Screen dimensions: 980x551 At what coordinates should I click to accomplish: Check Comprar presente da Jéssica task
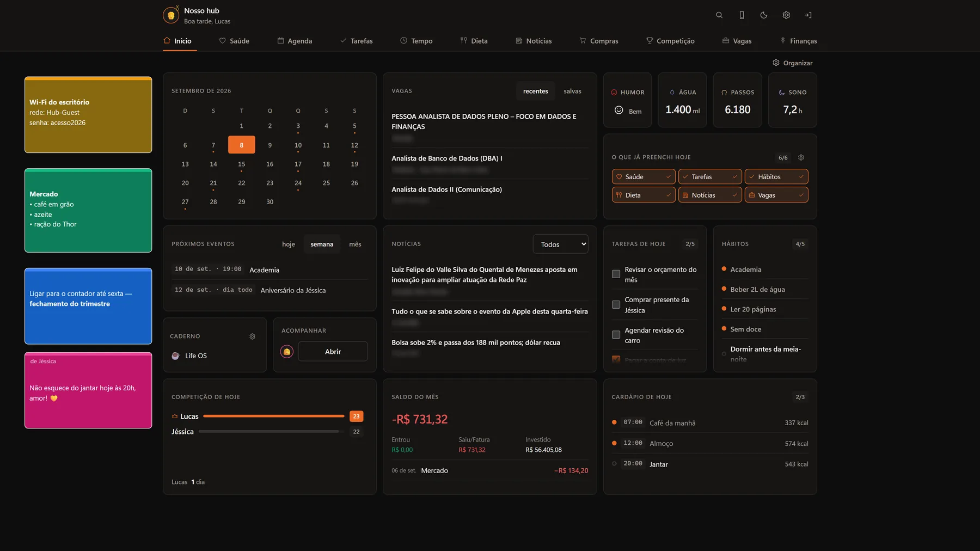point(616,304)
